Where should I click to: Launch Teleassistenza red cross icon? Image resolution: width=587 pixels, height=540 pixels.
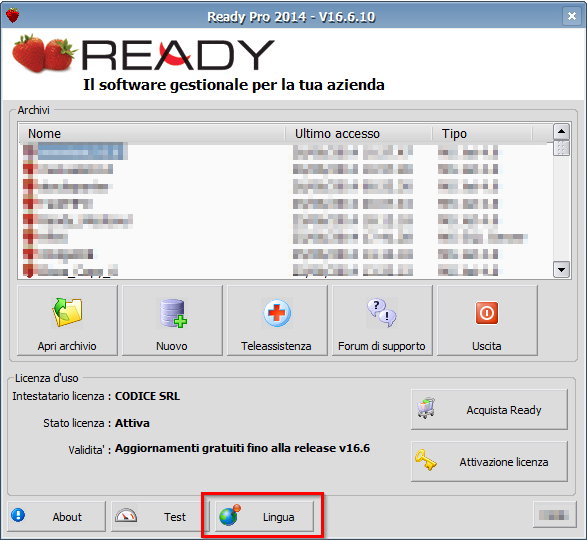click(277, 313)
